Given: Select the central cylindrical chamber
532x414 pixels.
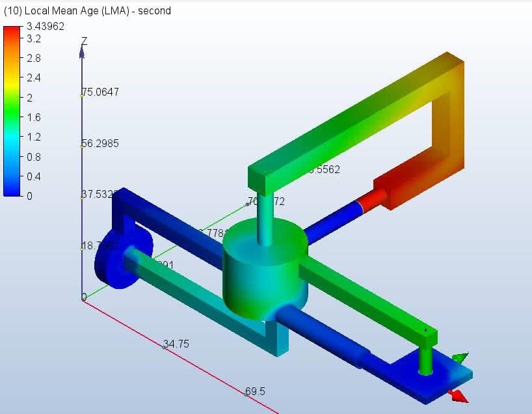Looking at the screenshot, I should coord(265,271).
